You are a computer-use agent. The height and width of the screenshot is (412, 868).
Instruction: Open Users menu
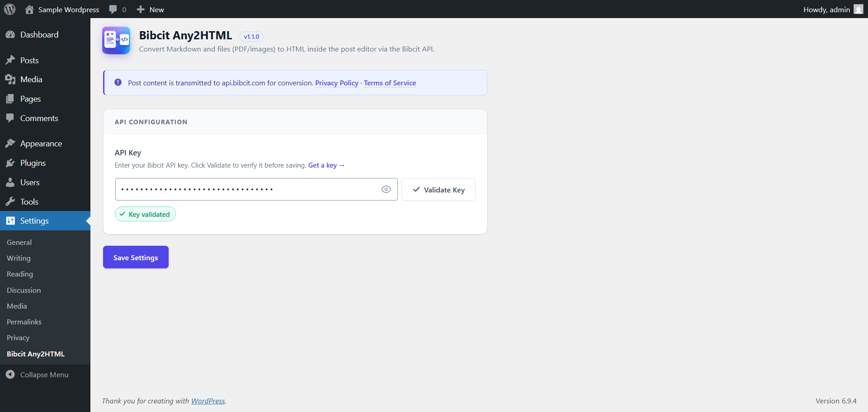(45, 183)
